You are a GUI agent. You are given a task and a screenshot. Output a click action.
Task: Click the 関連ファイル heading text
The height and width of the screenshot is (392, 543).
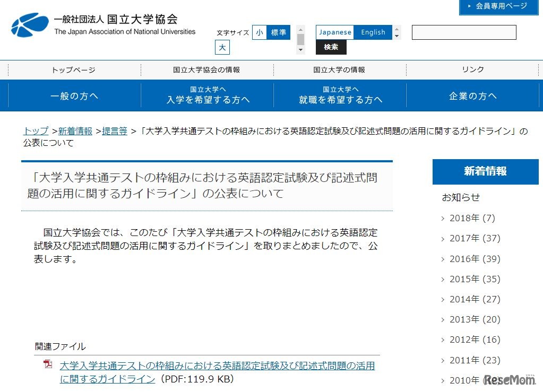click(x=61, y=346)
